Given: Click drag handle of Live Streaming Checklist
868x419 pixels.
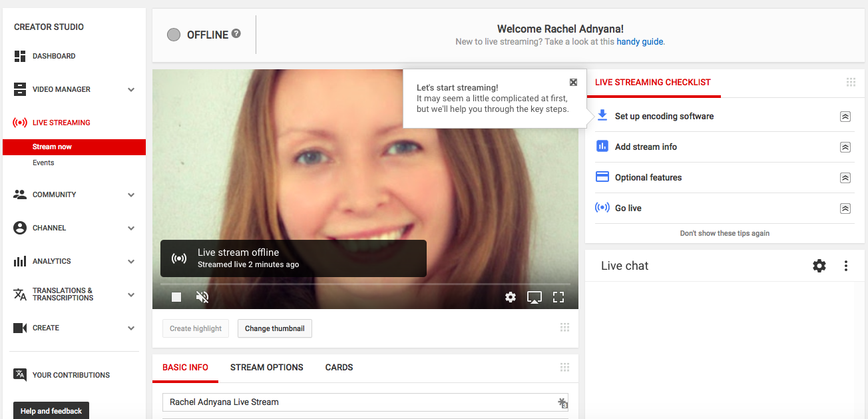Looking at the screenshot, I should [851, 82].
